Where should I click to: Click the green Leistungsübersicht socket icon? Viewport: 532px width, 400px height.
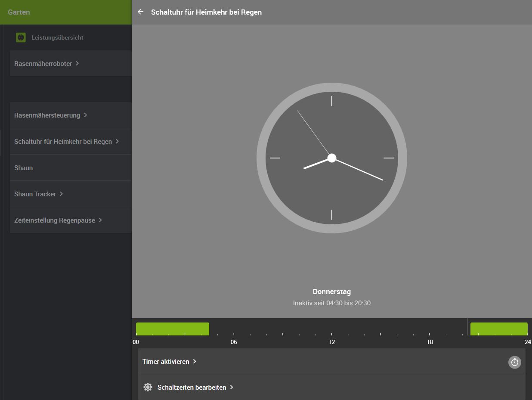coord(21,37)
